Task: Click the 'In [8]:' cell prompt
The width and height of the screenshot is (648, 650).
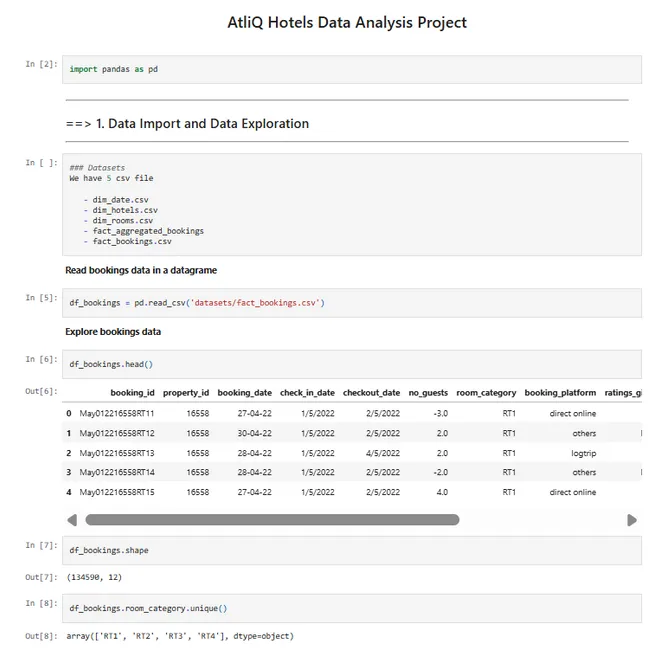Action: point(41,603)
